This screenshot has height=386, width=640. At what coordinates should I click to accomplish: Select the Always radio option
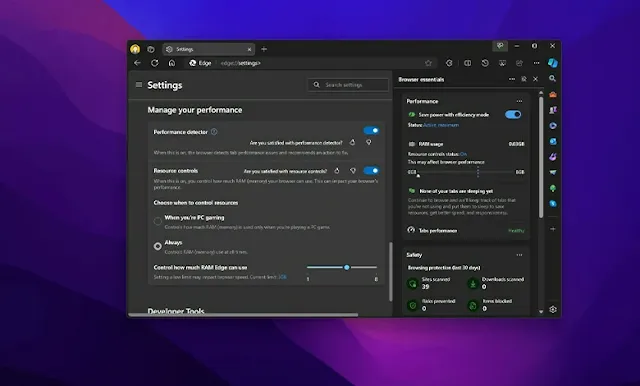158,246
